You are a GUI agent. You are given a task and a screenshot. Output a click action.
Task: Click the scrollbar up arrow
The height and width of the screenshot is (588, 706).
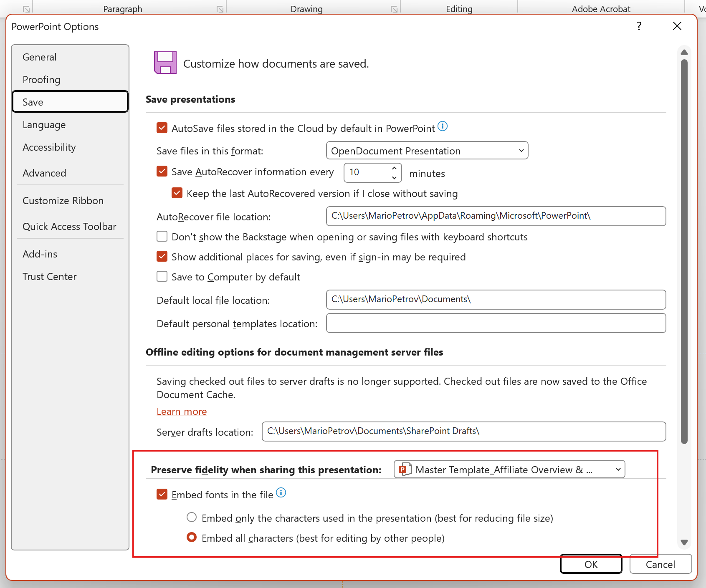684,52
